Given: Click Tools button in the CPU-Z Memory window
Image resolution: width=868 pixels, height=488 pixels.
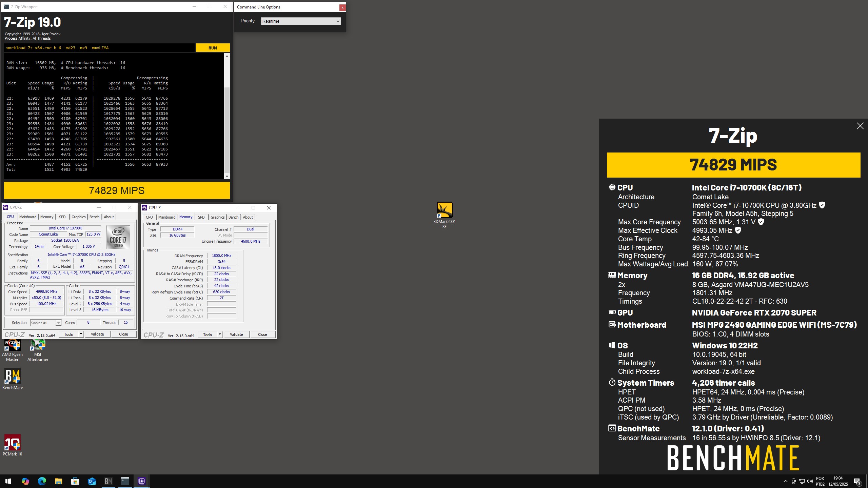Looking at the screenshot, I should 208,334.
